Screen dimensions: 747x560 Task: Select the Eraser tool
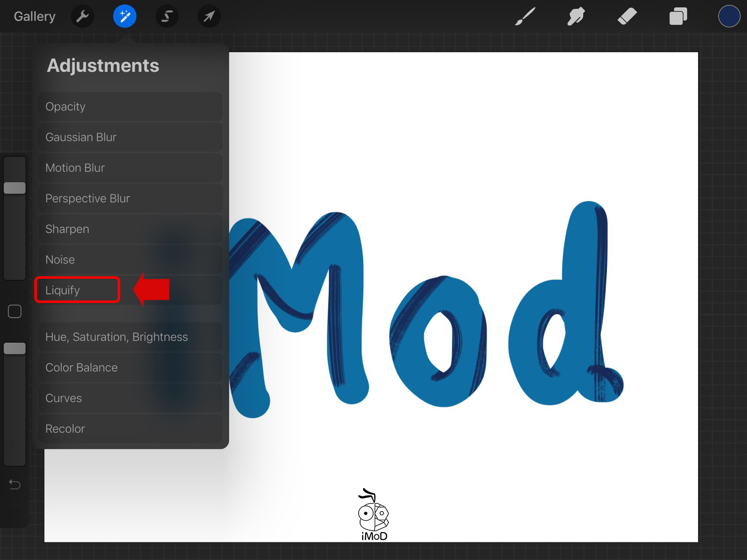click(627, 16)
